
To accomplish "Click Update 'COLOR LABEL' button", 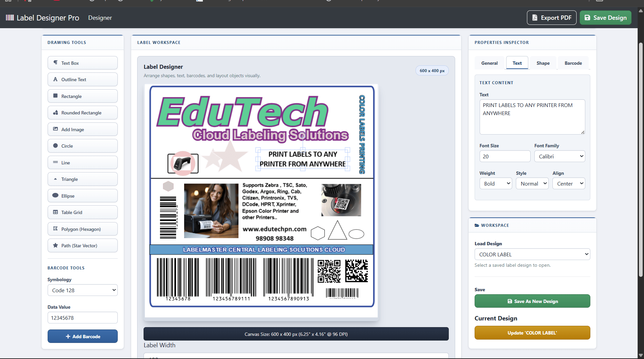I will coord(532,333).
